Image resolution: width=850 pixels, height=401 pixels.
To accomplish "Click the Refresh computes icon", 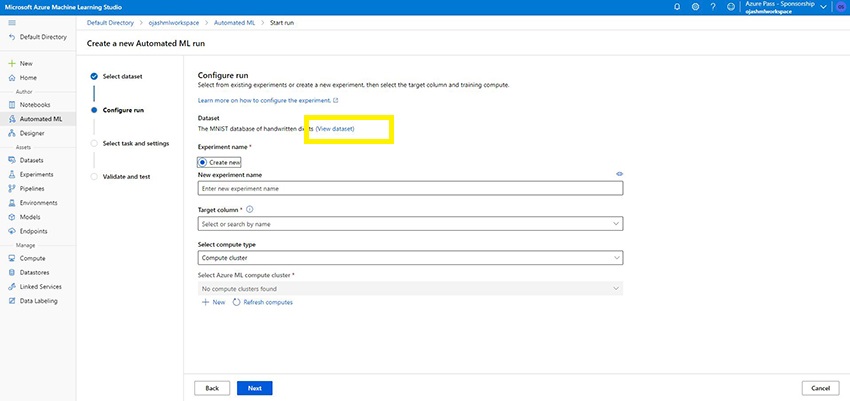I will tap(236, 302).
